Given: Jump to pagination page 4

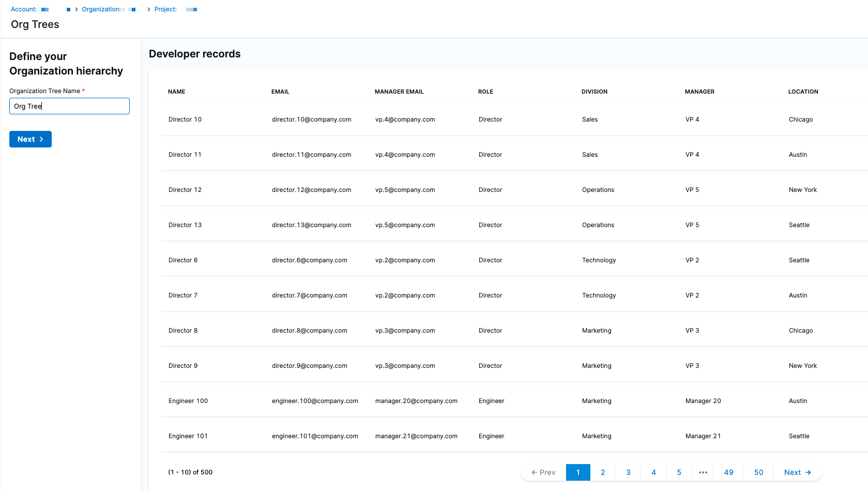Looking at the screenshot, I should [653, 472].
